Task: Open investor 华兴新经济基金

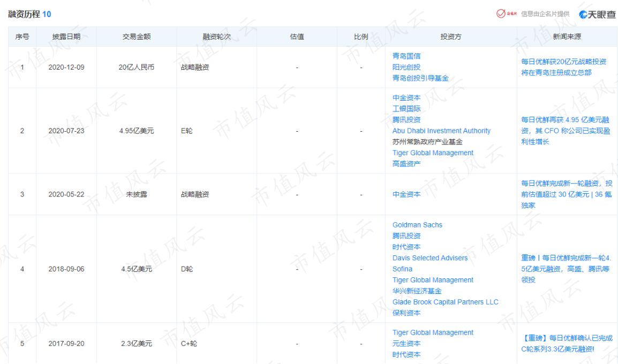Action: click(x=417, y=291)
